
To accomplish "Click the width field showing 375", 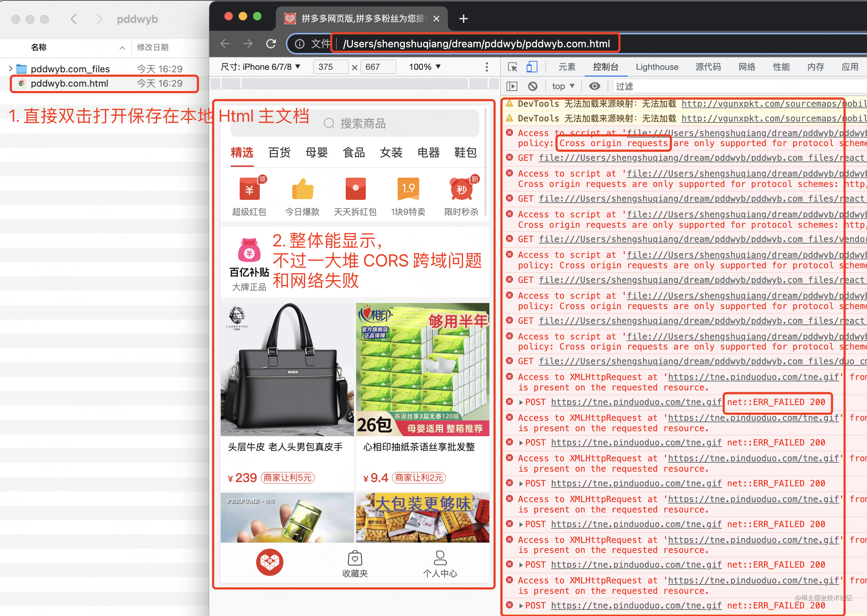I will click(330, 67).
